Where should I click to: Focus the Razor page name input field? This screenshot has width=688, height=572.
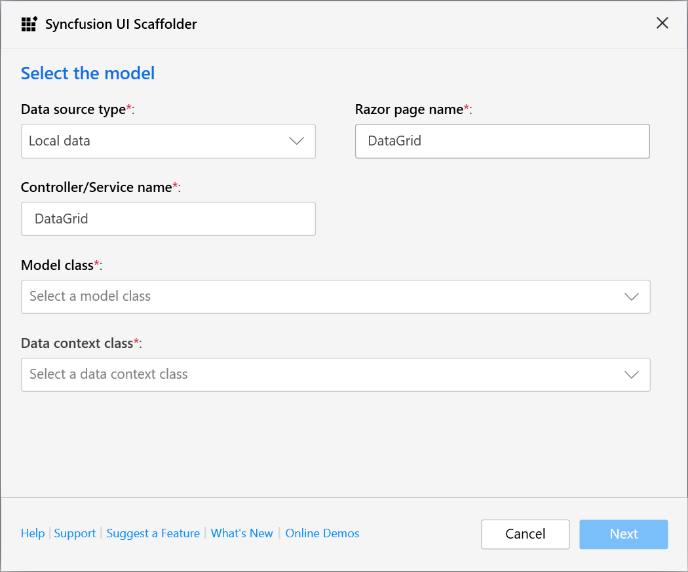[502, 141]
